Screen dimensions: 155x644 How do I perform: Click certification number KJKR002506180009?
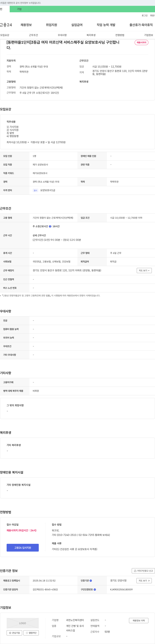pyautogui.click(x=121, y=590)
